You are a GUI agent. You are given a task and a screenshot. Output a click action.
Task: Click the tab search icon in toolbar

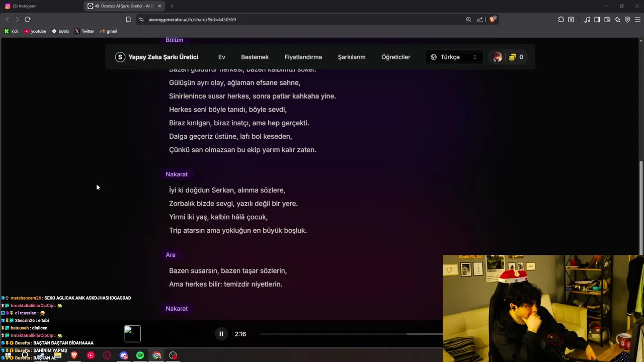tap(571, 20)
